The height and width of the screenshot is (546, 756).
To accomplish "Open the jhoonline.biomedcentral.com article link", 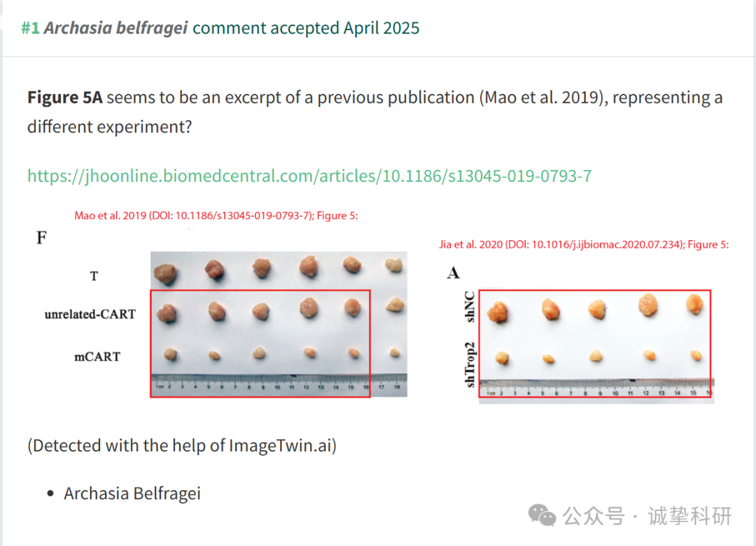I will click(x=309, y=176).
